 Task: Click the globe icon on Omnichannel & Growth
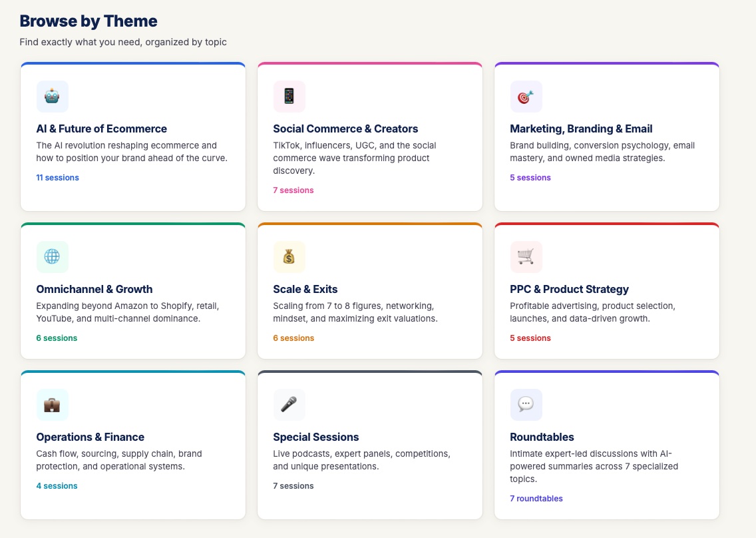(52, 257)
